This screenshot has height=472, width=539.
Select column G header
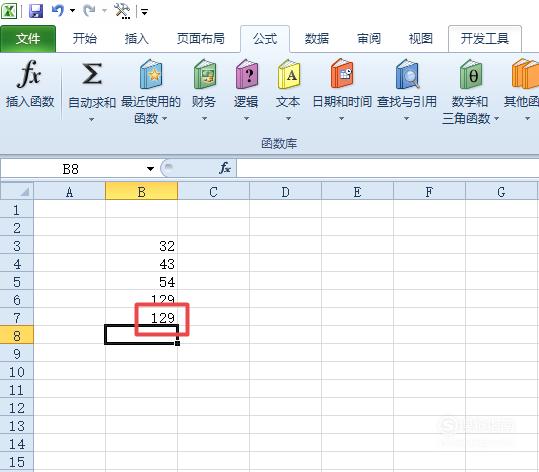502,191
